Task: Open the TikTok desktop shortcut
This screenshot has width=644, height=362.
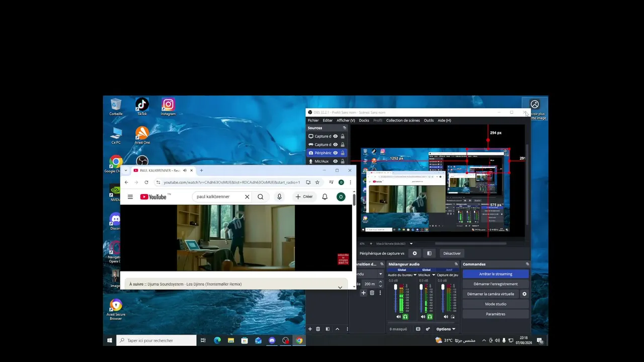Action: (x=142, y=107)
